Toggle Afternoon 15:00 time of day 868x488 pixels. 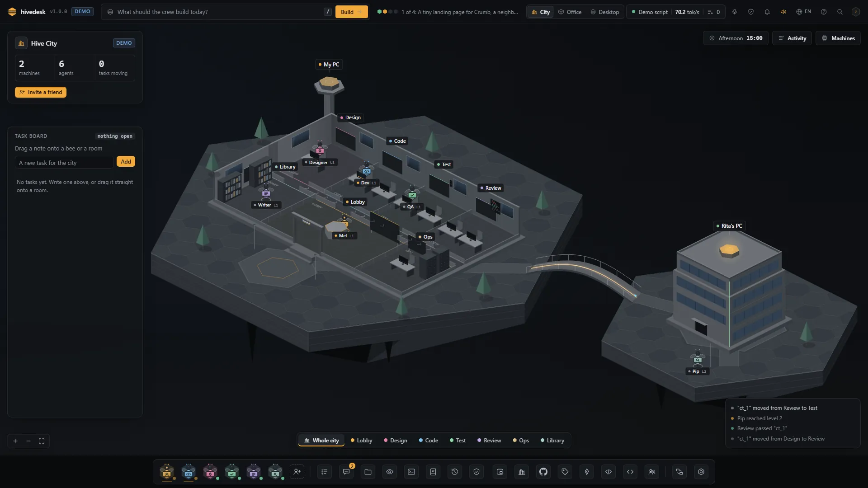tap(736, 38)
